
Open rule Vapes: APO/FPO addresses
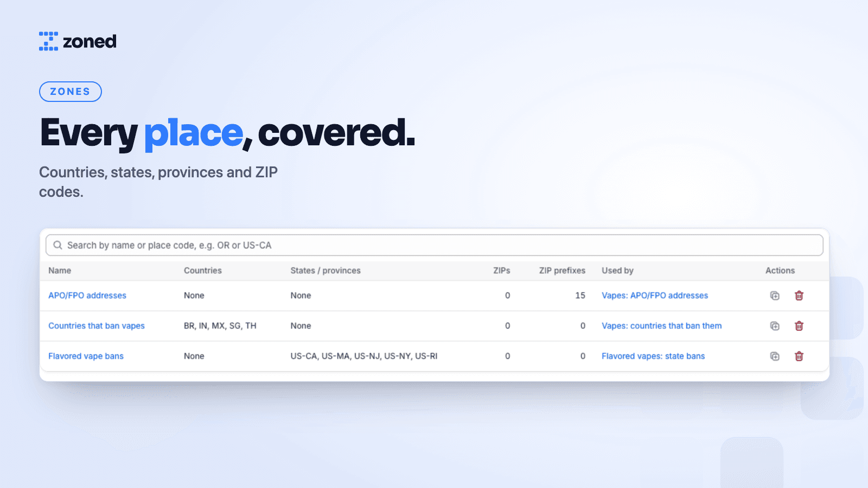(x=655, y=296)
